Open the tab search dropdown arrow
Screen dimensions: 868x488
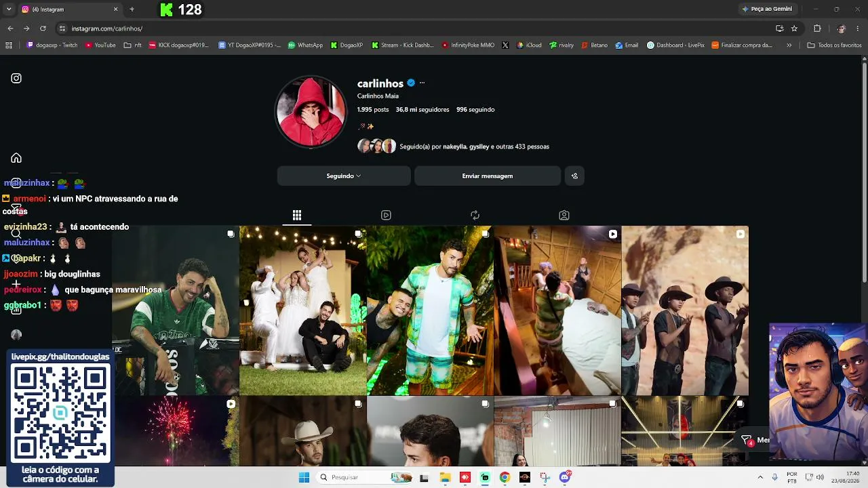(9, 9)
